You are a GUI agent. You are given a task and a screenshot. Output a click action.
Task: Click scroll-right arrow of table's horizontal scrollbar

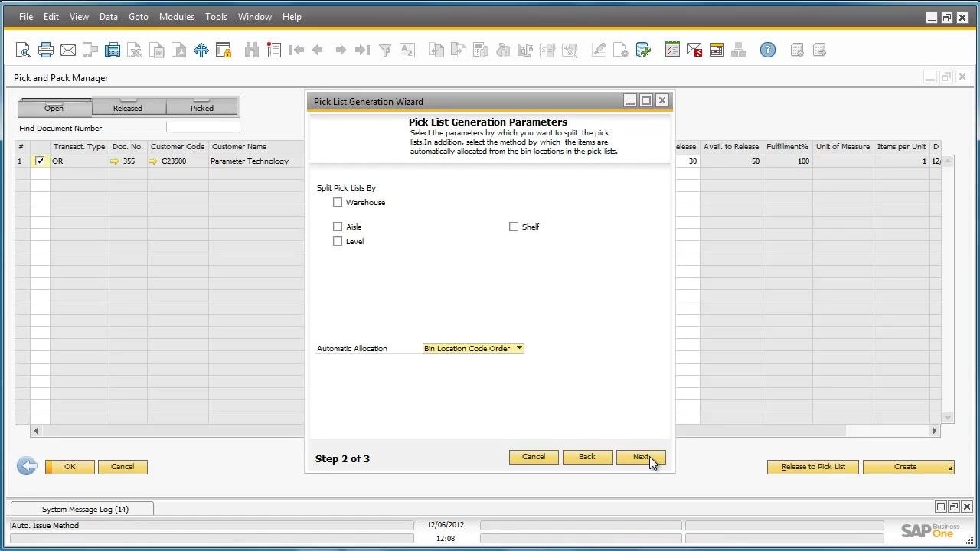point(934,432)
